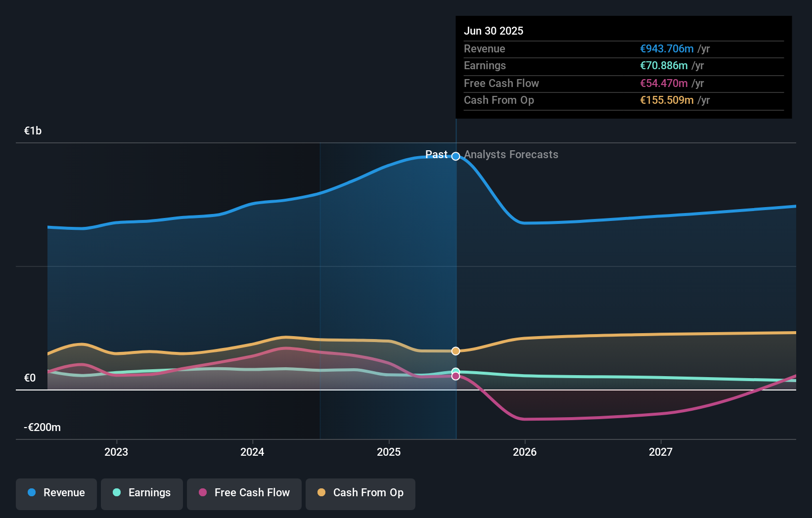Toggle the Revenue series visibility
Screen dimensions: 812x518
click(x=56, y=493)
